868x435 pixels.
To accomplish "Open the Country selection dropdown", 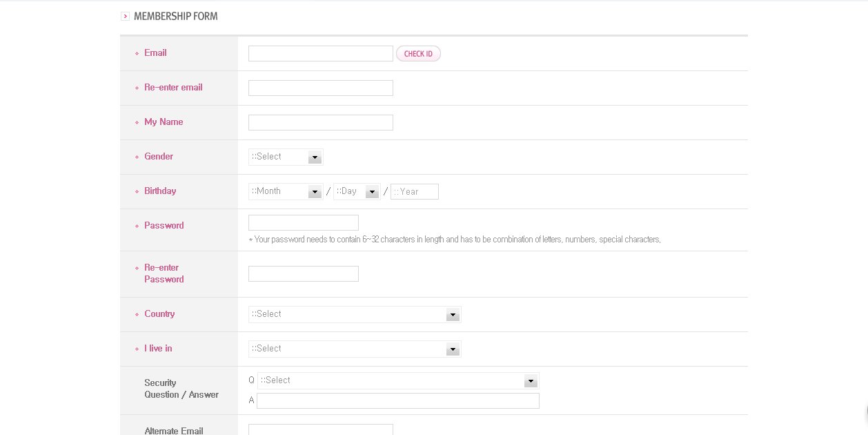I will [355, 315].
